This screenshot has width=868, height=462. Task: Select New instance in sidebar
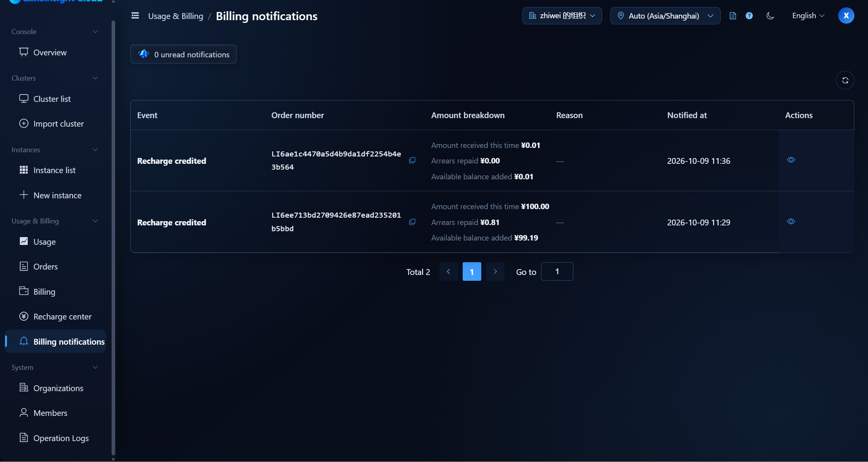55,195
